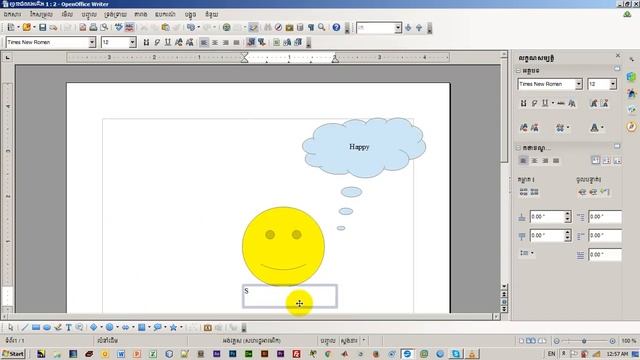Image resolution: width=640 pixels, height=360 pixels.
Task: Toggle Show Draw Functions button
Action: tap(253, 27)
